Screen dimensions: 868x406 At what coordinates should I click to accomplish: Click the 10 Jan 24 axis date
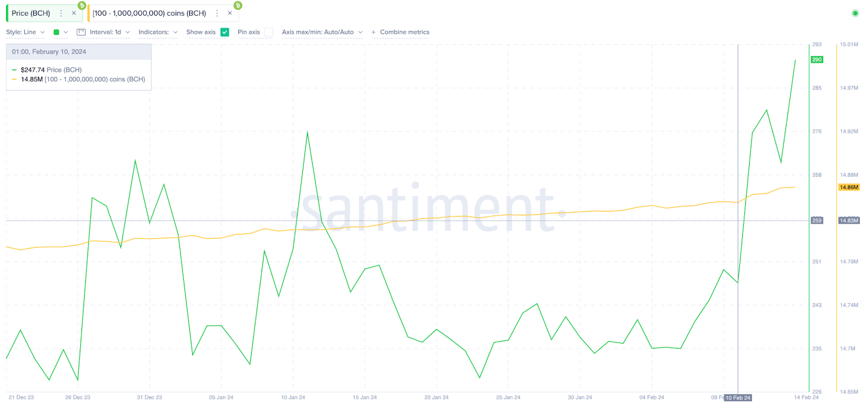(293, 397)
